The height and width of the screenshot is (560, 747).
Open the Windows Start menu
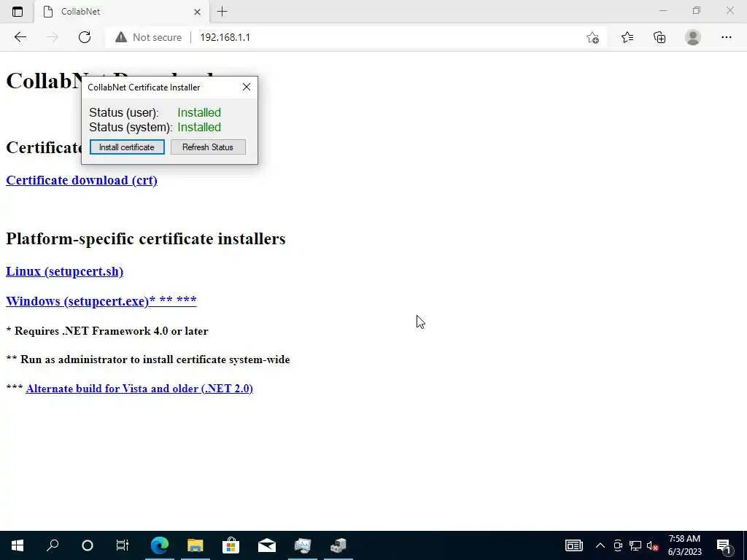point(18,545)
